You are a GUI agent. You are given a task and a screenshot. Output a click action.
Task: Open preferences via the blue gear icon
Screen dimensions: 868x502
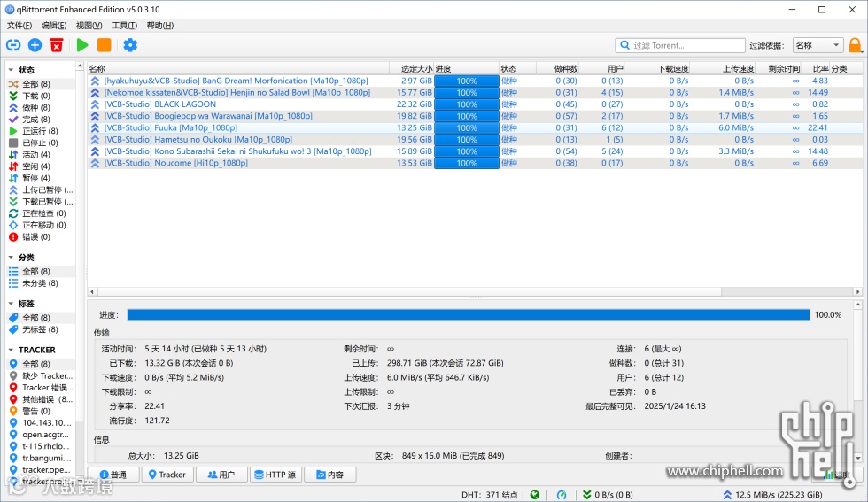130,45
